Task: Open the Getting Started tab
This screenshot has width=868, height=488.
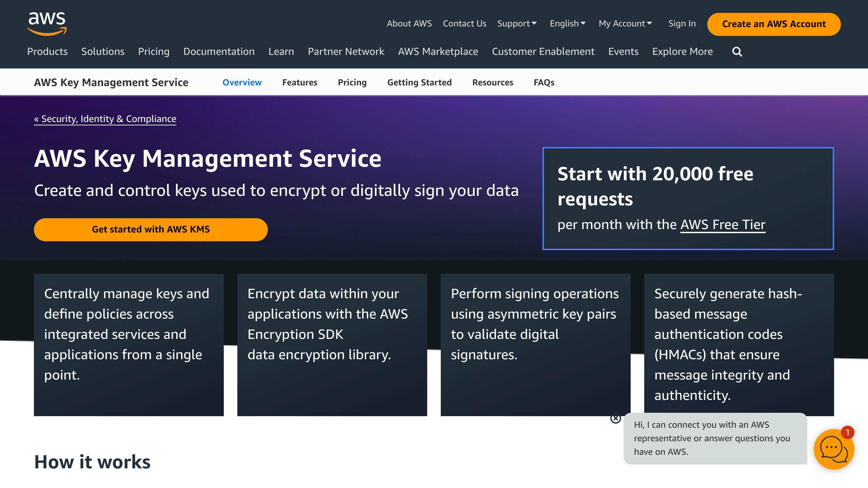Action: (419, 82)
